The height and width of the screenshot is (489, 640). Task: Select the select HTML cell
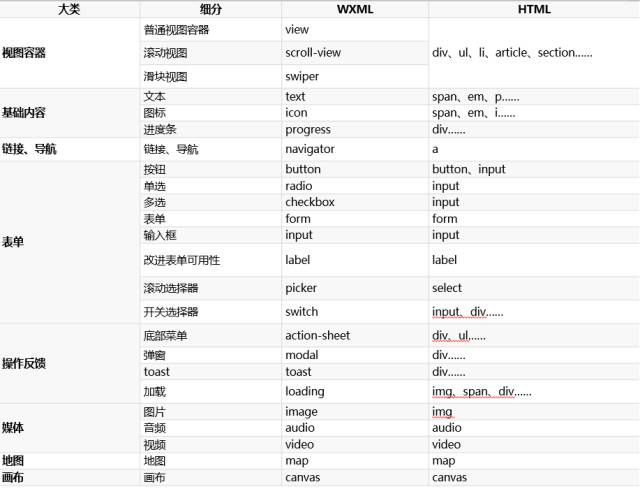click(x=534, y=288)
